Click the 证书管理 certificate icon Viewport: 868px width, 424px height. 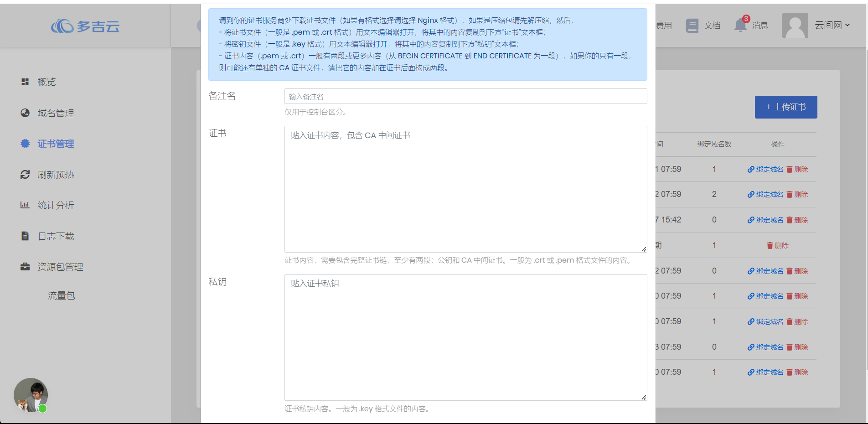tap(25, 143)
